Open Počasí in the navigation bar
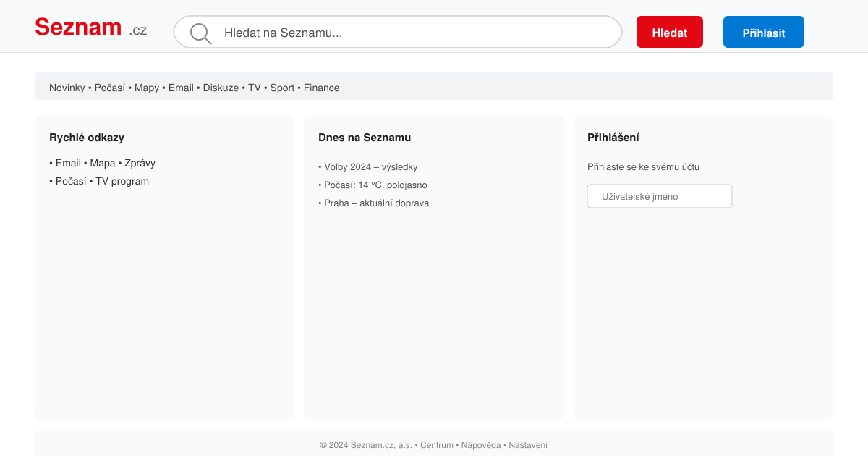The image size is (868, 456). [x=110, y=88]
